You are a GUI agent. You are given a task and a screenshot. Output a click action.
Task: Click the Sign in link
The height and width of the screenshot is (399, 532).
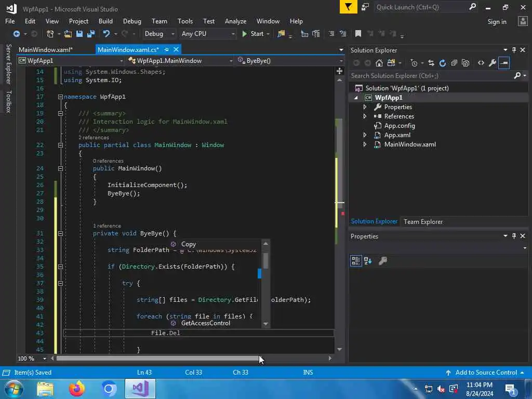pyautogui.click(x=497, y=21)
